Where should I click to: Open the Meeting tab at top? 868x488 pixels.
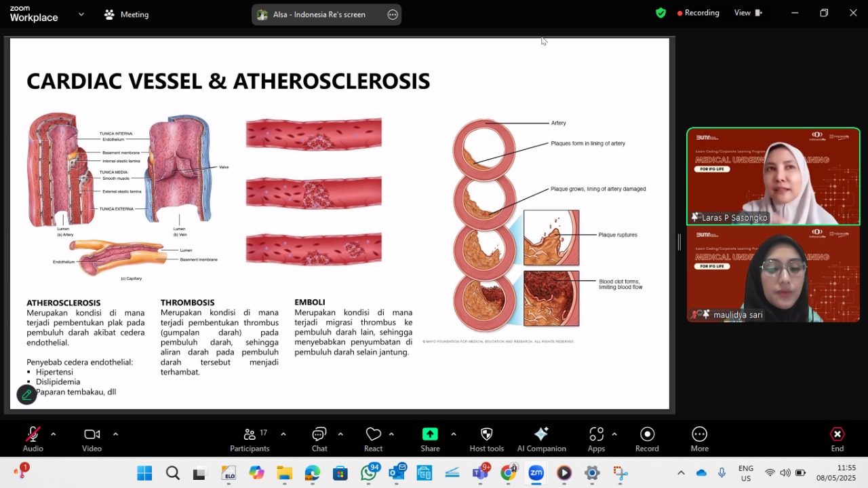tap(126, 14)
